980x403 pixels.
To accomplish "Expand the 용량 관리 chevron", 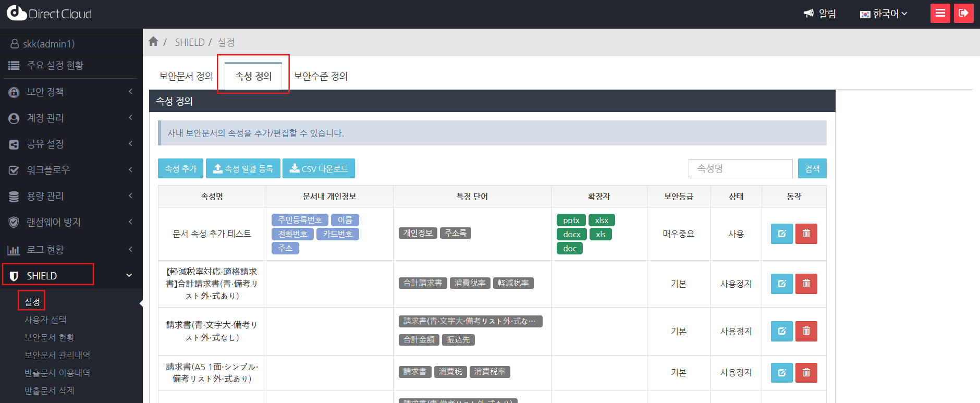I will click(130, 196).
